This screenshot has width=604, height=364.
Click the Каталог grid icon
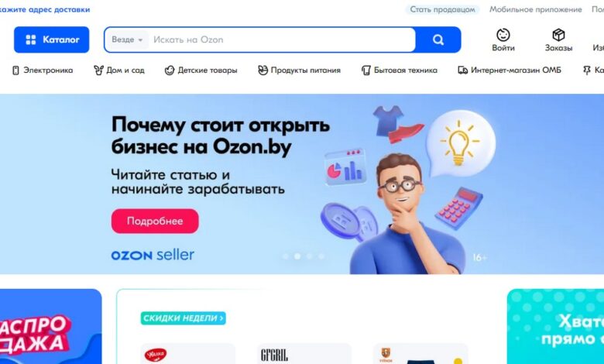pos(31,39)
